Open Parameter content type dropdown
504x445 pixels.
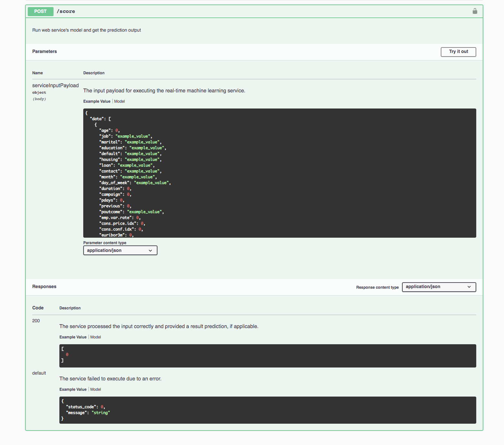pos(120,250)
